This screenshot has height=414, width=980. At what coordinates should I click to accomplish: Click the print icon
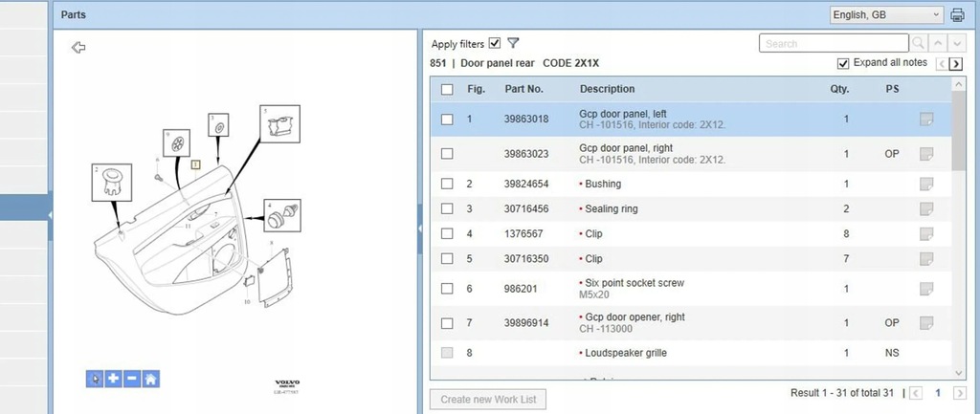pos(957,14)
